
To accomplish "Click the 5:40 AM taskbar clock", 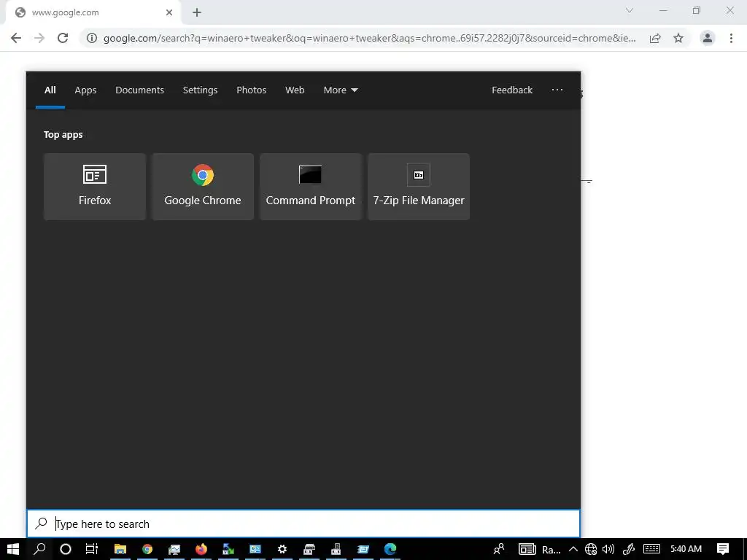I will point(686,549).
